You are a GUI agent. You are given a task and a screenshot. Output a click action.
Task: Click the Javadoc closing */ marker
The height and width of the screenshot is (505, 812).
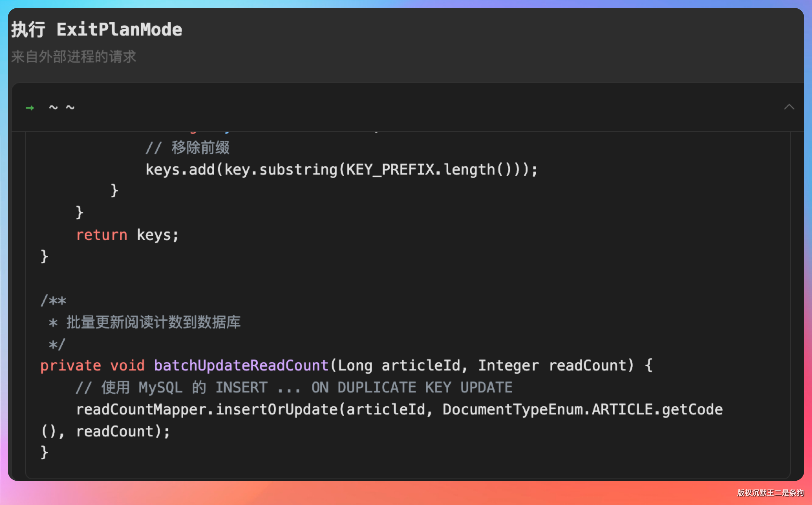pos(57,344)
